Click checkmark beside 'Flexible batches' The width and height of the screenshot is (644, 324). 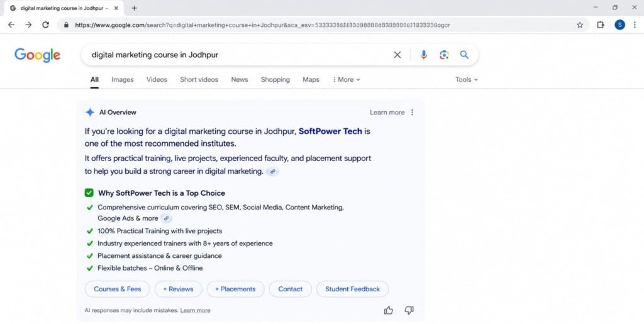[x=89, y=268]
